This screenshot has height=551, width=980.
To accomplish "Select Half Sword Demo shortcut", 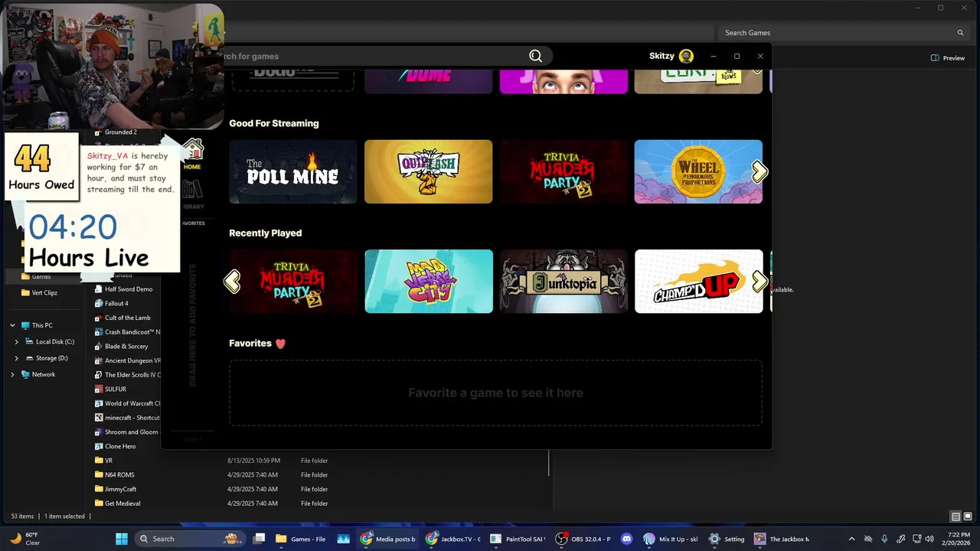I will pos(122,289).
